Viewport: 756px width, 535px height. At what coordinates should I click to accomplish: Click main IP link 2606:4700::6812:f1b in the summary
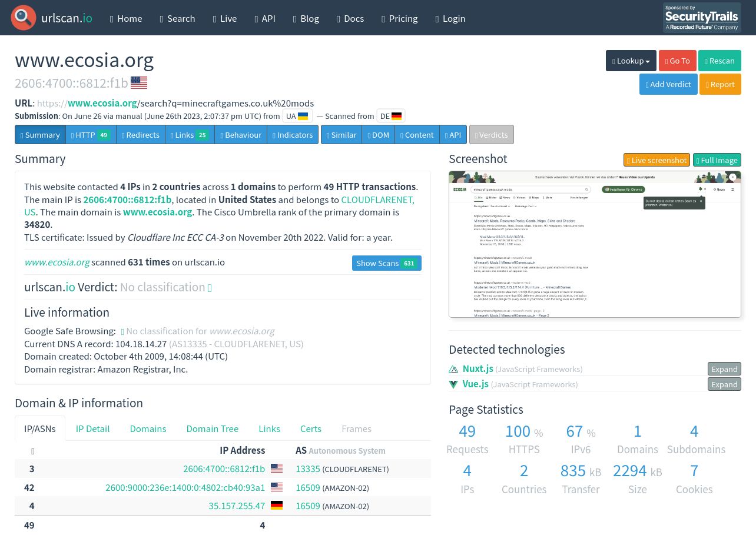point(127,200)
